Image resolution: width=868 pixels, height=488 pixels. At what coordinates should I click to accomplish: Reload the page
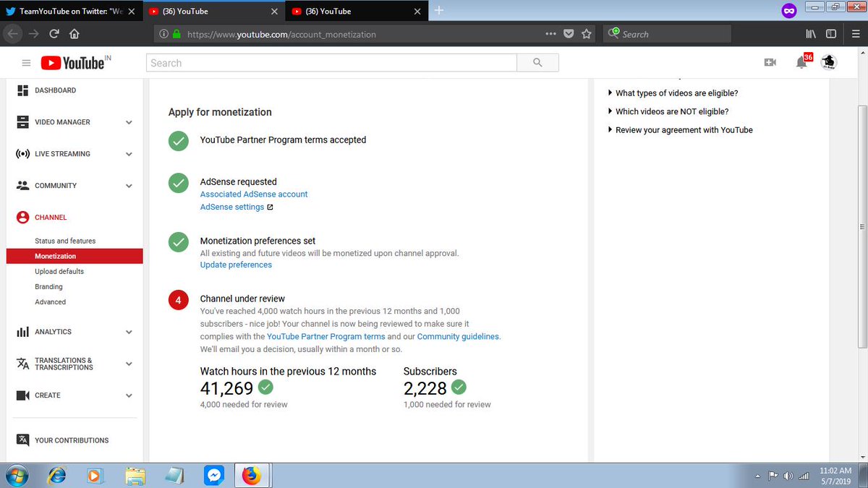coord(54,33)
